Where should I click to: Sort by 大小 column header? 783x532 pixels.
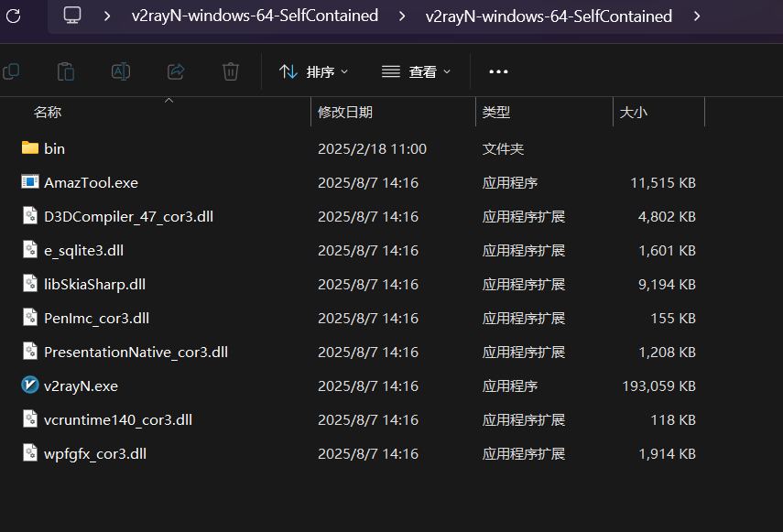pos(633,113)
